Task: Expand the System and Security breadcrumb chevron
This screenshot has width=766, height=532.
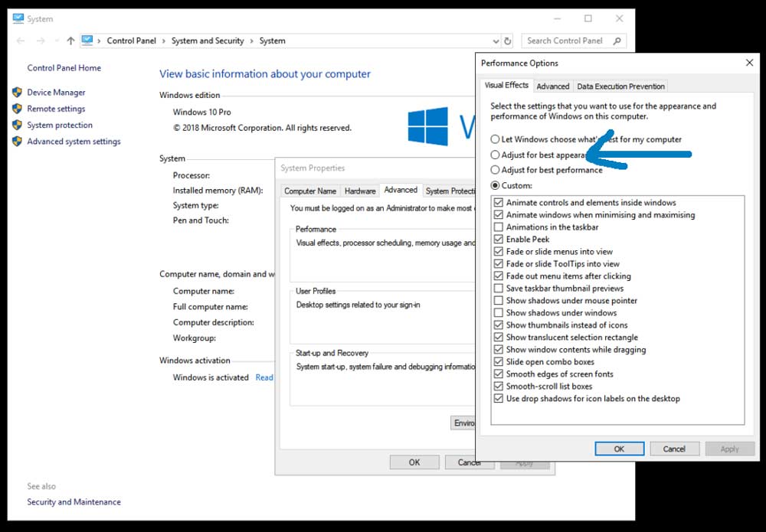Action: (x=251, y=41)
